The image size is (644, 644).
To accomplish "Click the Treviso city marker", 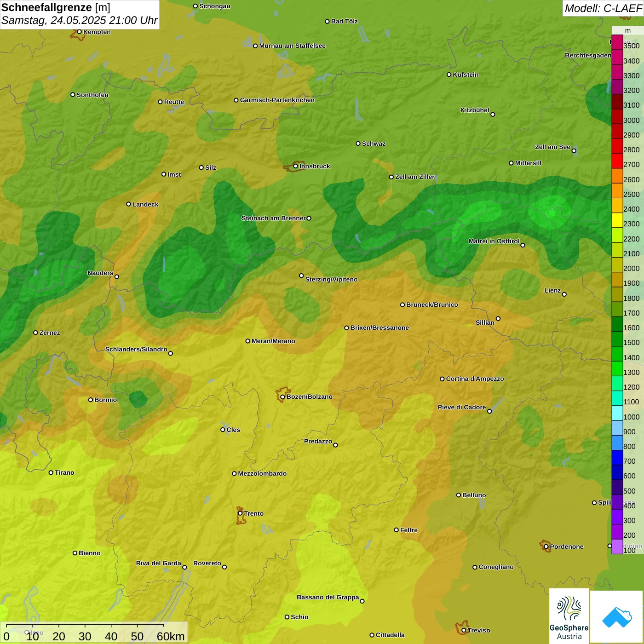I will pyautogui.click(x=464, y=630).
